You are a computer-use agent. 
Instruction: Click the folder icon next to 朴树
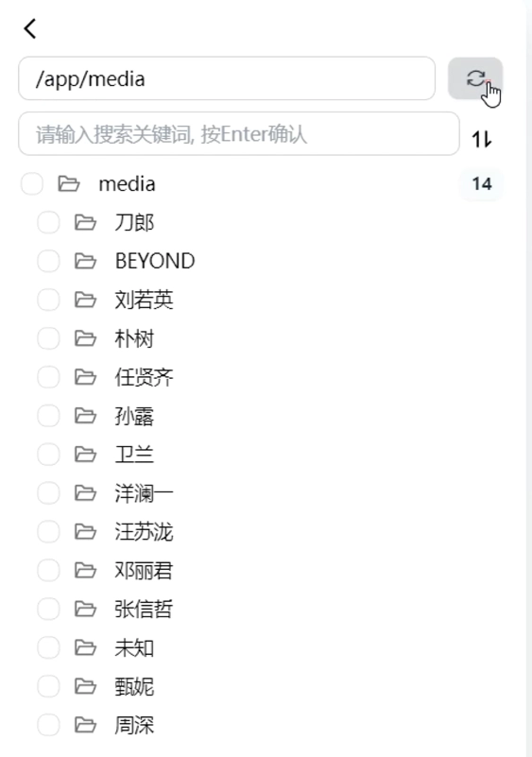click(x=85, y=338)
